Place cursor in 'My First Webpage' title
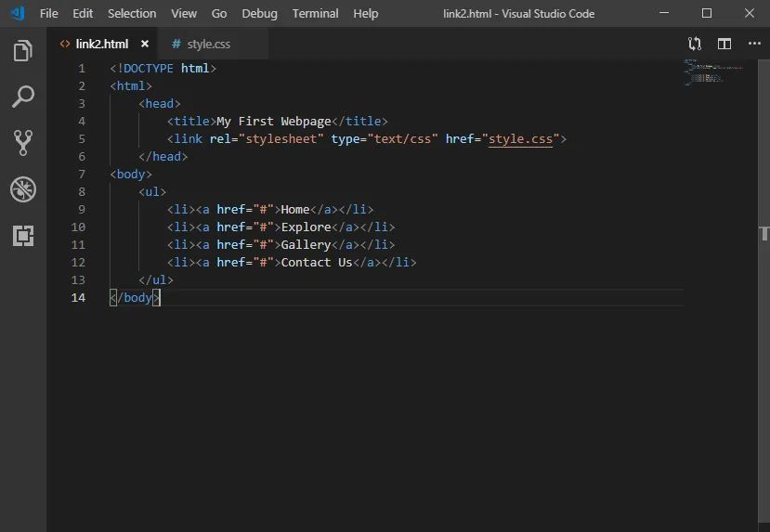770x532 pixels. click(x=273, y=122)
